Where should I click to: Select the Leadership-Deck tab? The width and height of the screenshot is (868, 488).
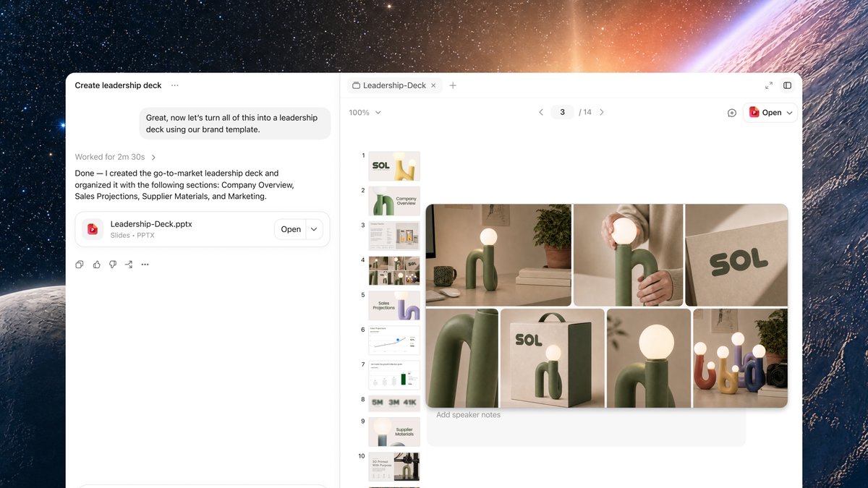[394, 85]
